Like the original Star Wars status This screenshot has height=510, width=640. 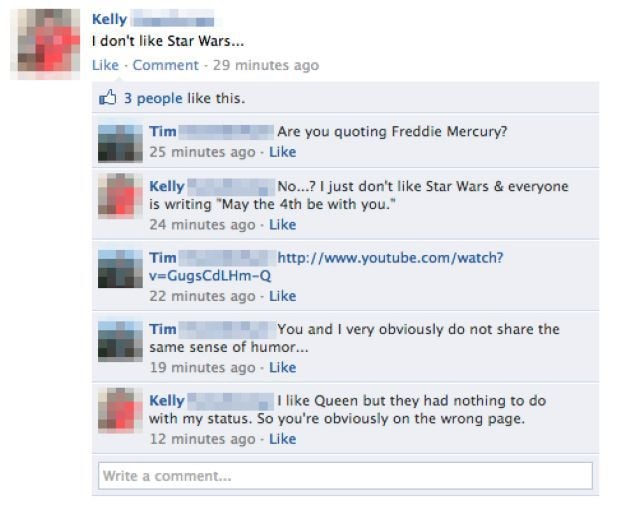coord(105,65)
